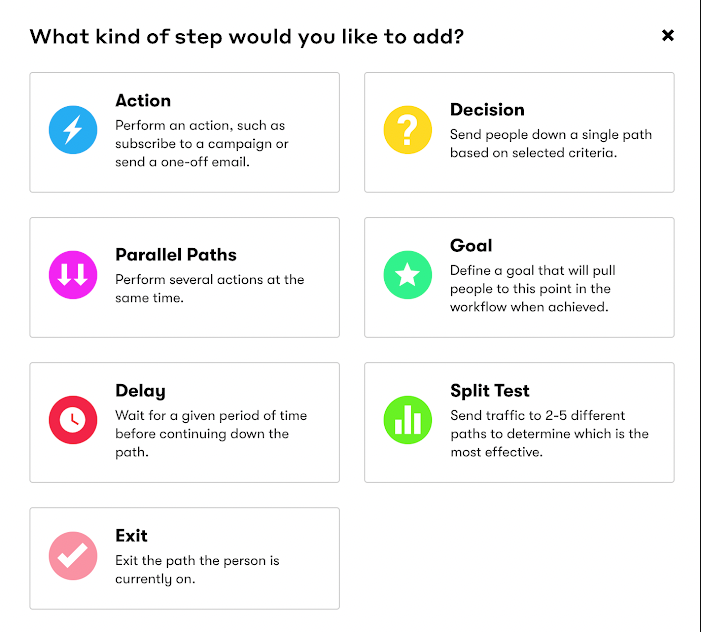This screenshot has height=632, width=701.
Task: Select the Exit step heading
Action: (x=131, y=535)
